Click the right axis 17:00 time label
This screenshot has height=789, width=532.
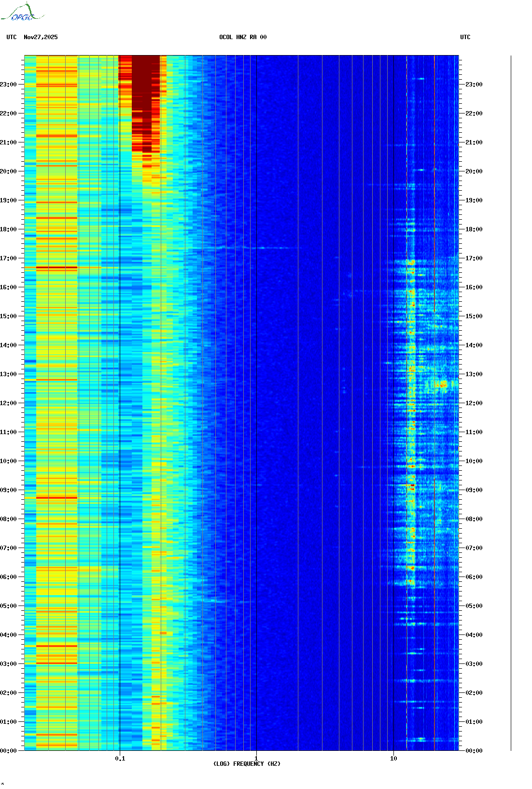point(474,258)
